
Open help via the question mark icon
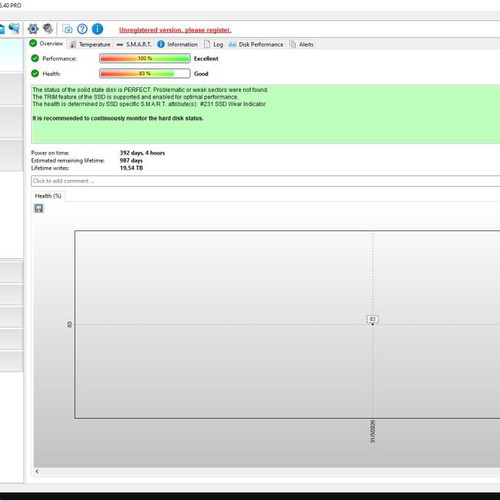[x=82, y=29]
